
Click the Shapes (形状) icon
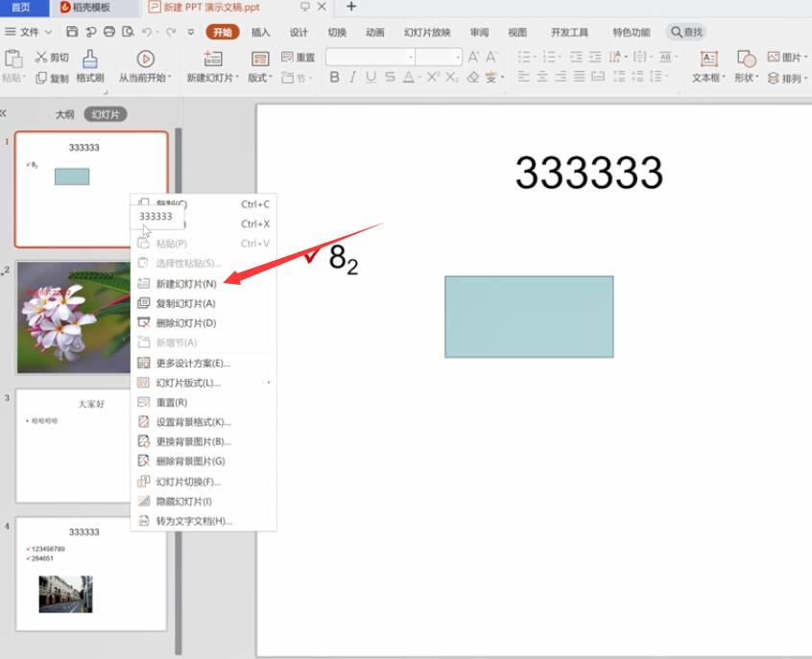746,59
